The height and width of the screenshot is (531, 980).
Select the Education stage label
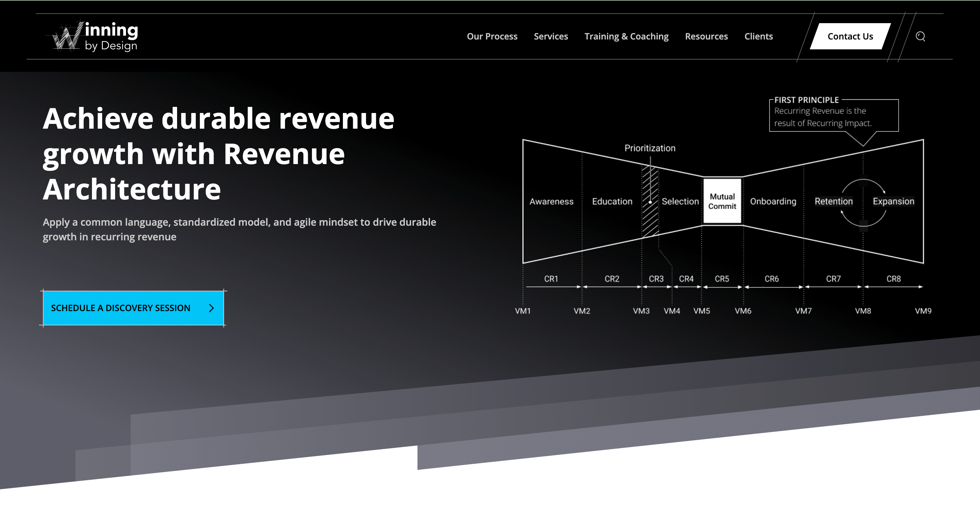coord(612,201)
